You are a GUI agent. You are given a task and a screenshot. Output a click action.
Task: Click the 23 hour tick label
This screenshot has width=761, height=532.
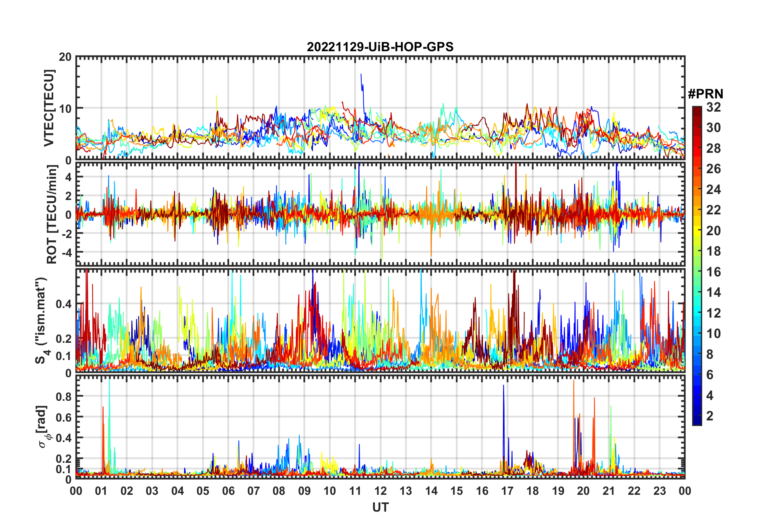point(659,491)
